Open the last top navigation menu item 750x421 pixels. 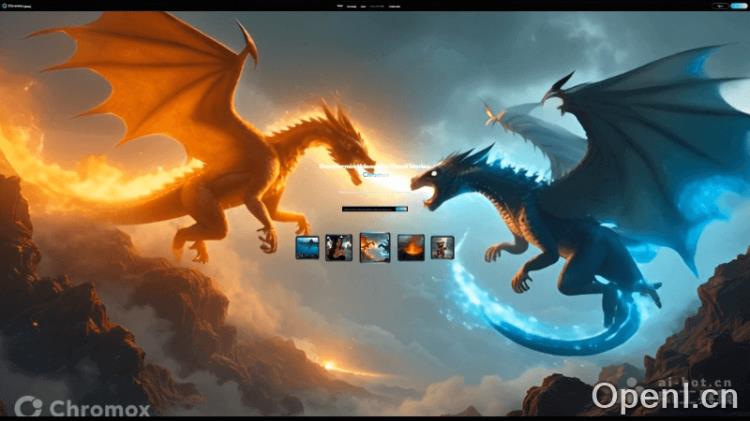[x=394, y=5]
